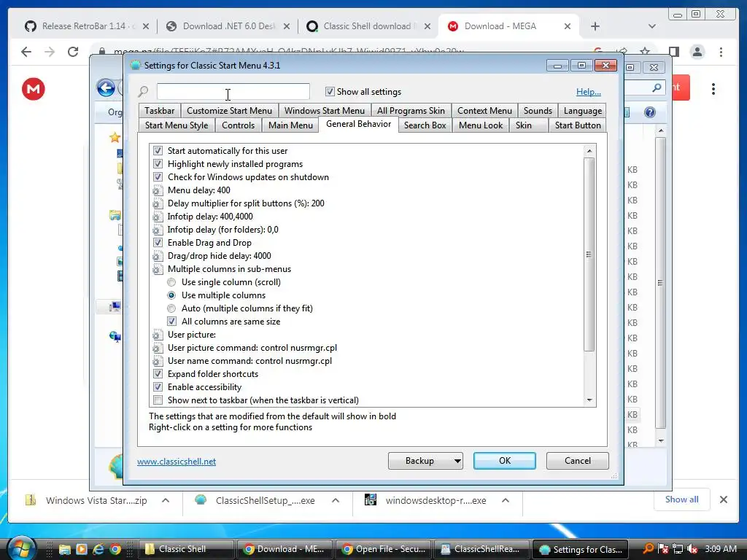
Task: Click Show all downloads button
Action: coord(682,499)
